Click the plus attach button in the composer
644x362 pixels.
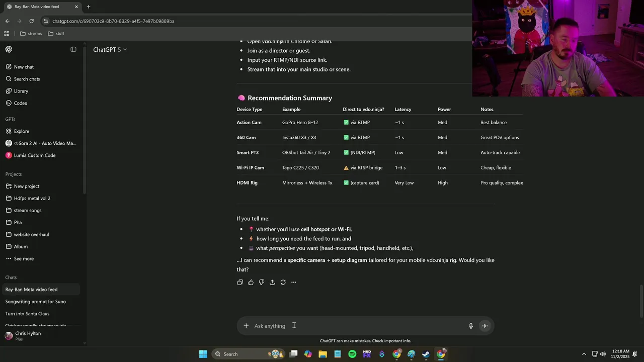coord(246,326)
